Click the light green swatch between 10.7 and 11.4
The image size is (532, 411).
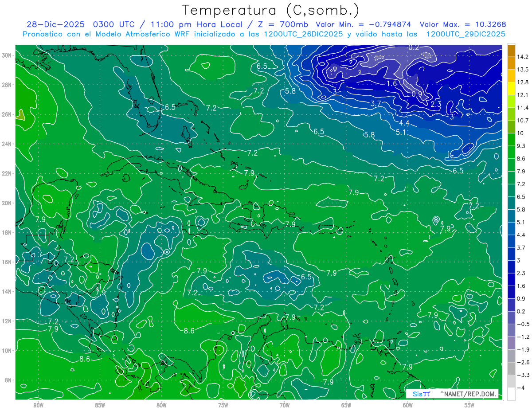click(511, 114)
